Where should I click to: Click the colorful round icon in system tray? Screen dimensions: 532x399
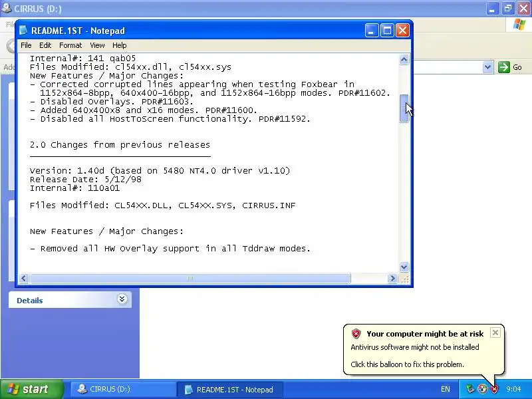[482, 389]
